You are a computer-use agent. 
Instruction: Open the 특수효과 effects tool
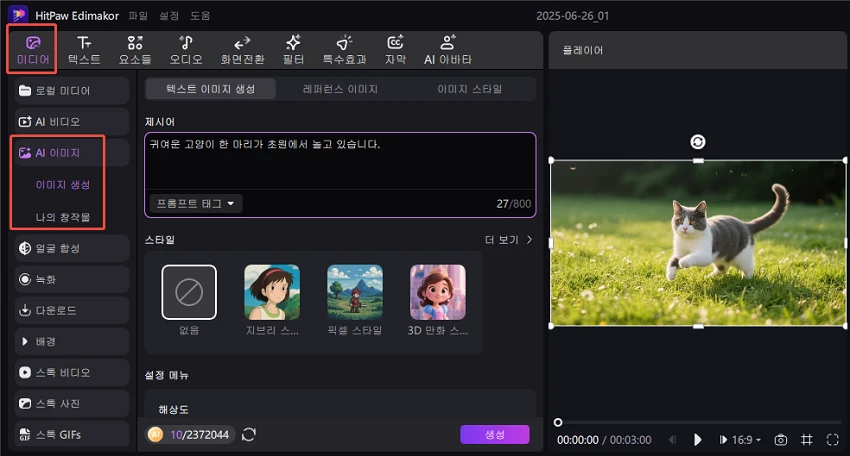344,50
